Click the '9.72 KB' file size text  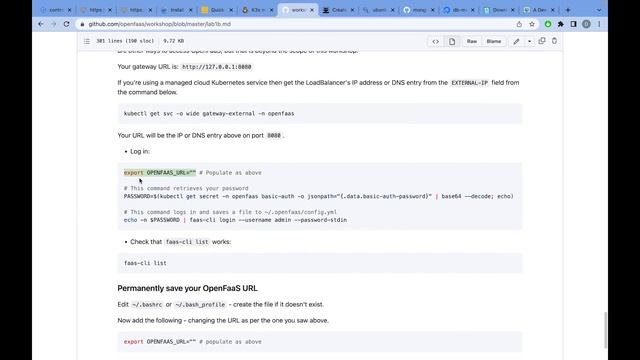click(173, 41)
